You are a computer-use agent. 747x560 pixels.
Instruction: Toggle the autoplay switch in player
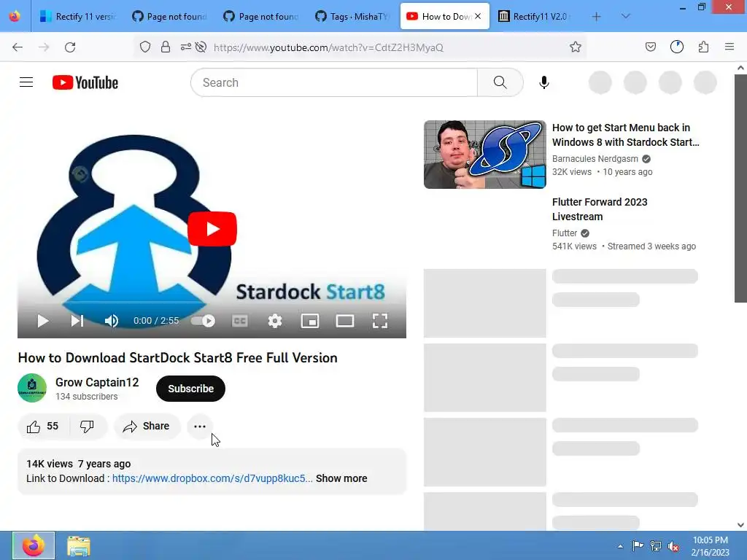coord(204,321)
